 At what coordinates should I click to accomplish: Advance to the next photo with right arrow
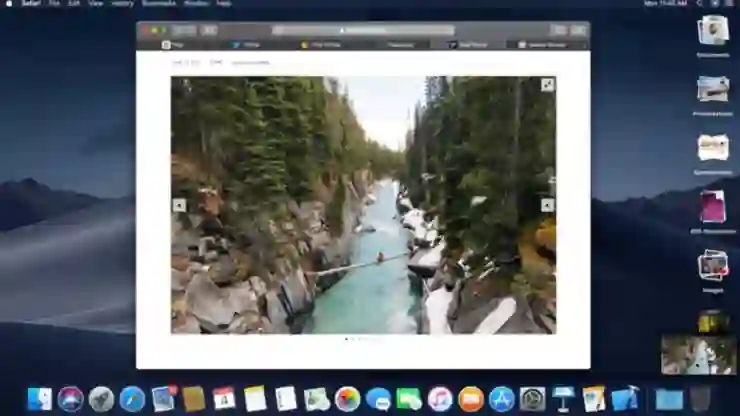547,205
